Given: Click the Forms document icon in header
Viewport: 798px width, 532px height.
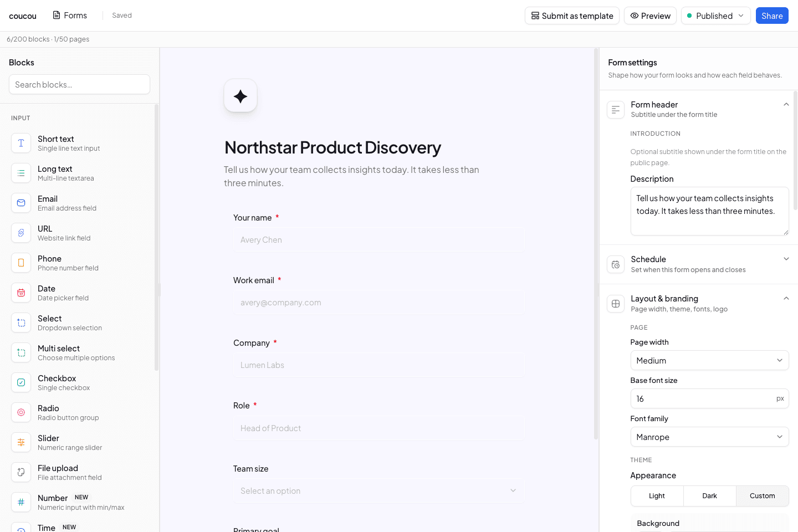Looking at the screenshot, I should (x=57, y=15).
